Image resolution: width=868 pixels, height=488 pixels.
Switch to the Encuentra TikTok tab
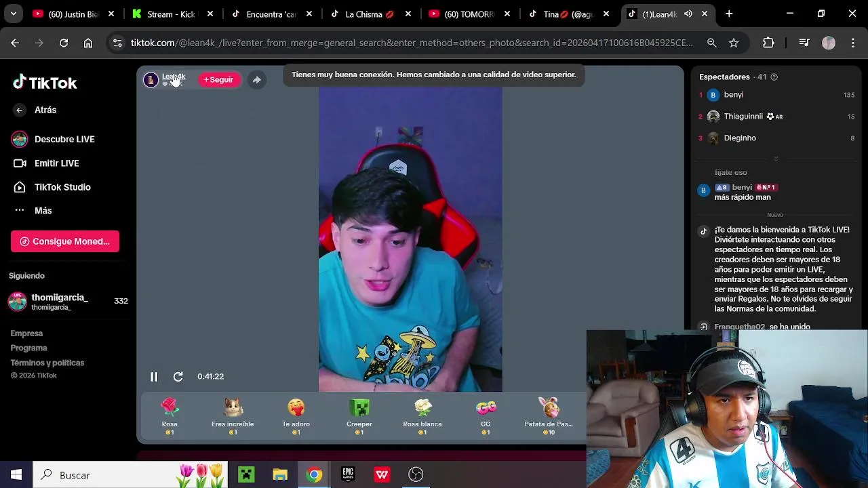tap(271, 14)
